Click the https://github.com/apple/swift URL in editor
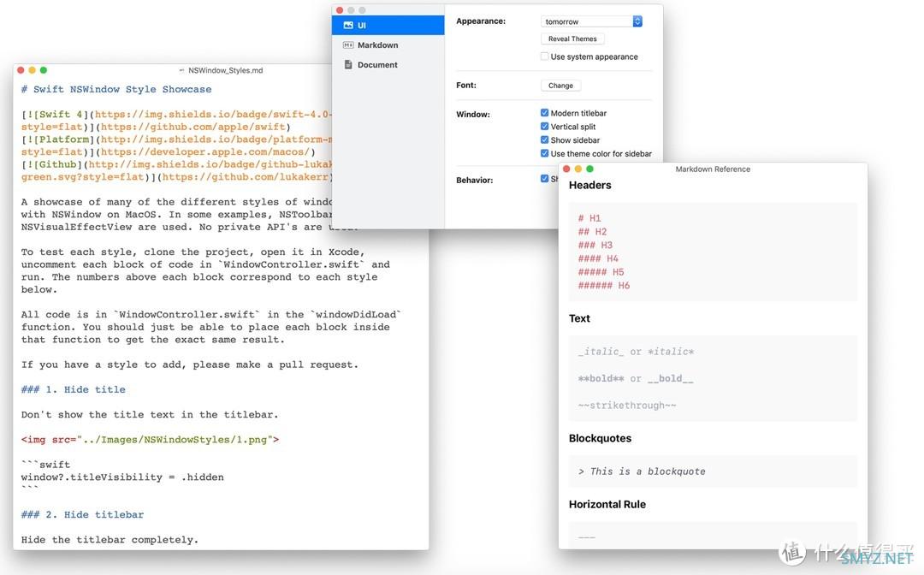Viewport: 924px width, 575px height. (x=192, y=127)
